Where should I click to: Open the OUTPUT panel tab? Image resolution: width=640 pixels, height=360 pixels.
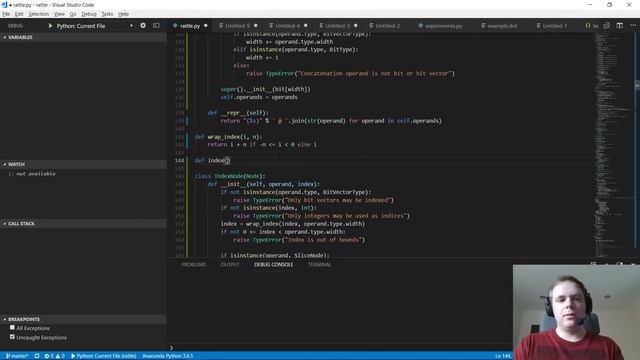[x=230, y=264]
